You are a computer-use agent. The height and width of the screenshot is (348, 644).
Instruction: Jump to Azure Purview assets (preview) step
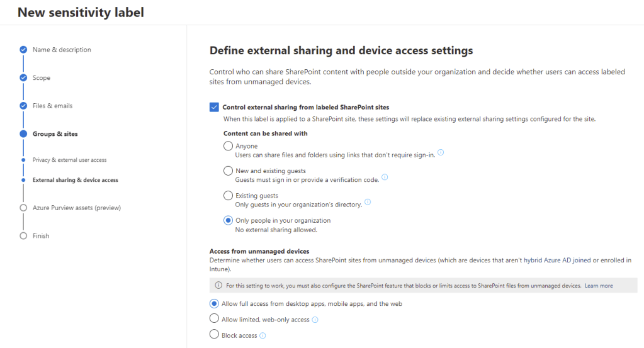tap(76, 208)
